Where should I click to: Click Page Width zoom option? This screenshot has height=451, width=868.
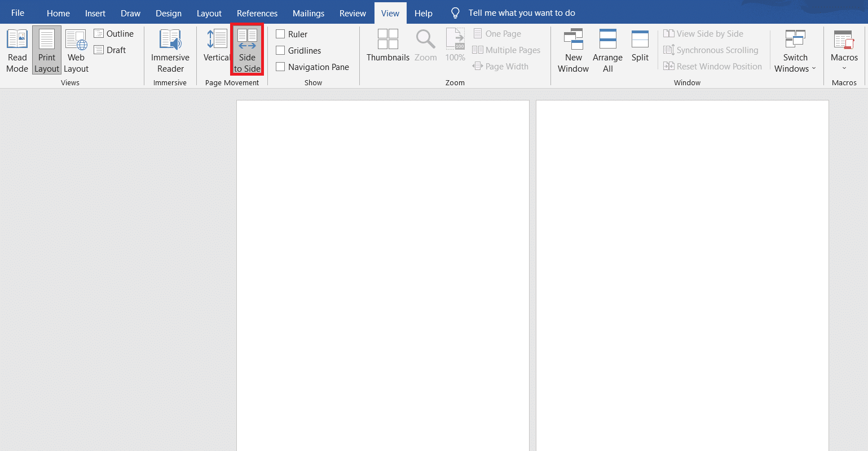(500, 67)
